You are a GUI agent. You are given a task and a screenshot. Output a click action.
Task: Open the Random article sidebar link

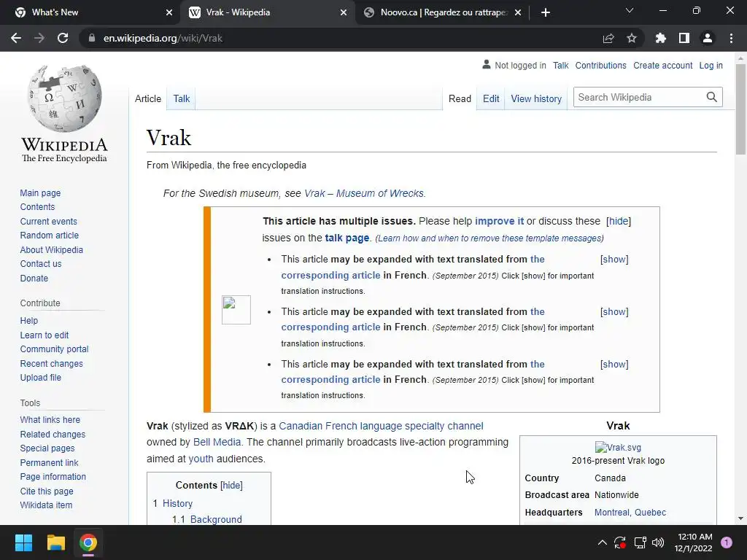(x=49, y=236)
